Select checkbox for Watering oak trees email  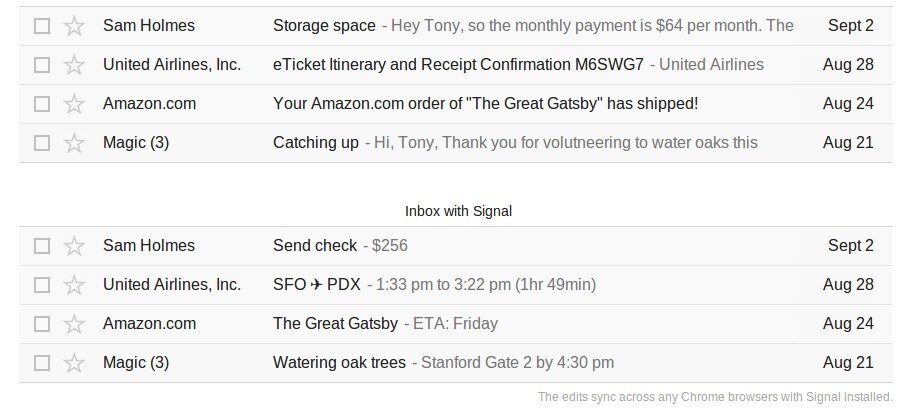click(x=42, y=363)
